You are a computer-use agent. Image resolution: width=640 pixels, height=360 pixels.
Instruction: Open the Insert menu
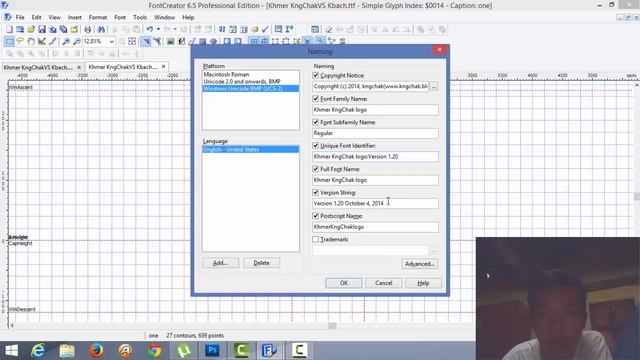point(75,18)
